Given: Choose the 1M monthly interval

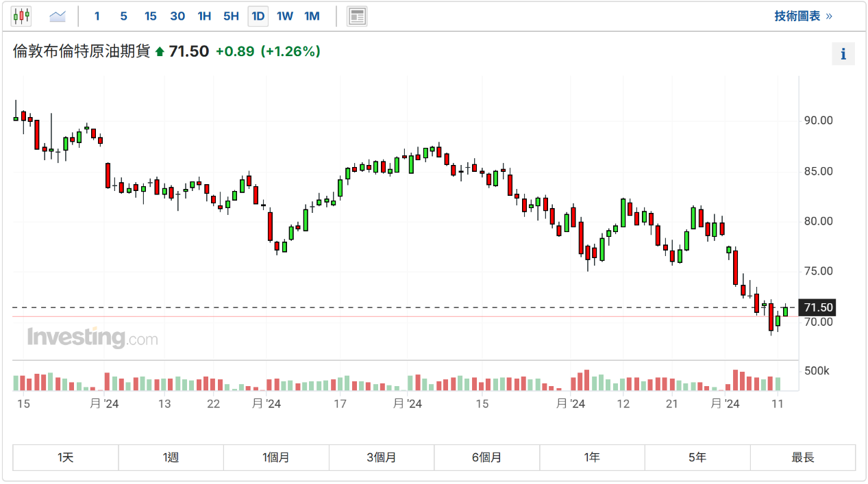Looking at the screenshot, I should pos(312,16).
